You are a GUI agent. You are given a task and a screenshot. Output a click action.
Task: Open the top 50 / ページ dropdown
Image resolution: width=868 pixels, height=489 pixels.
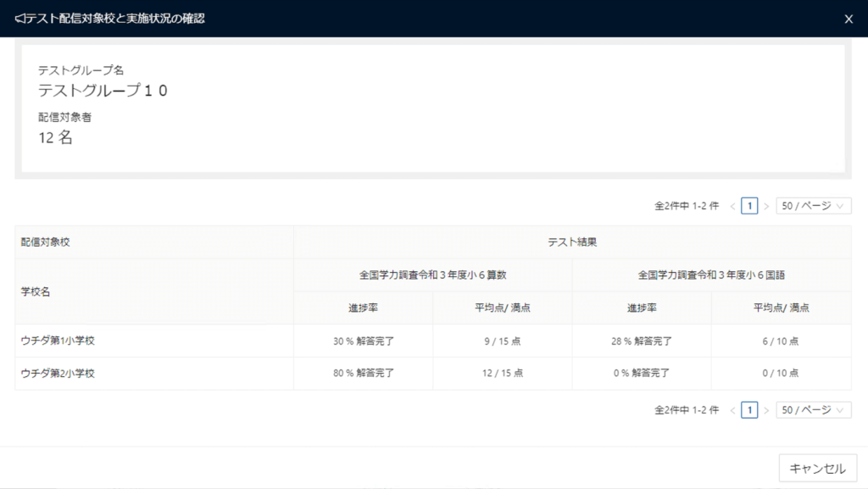[x=813, y=206]
